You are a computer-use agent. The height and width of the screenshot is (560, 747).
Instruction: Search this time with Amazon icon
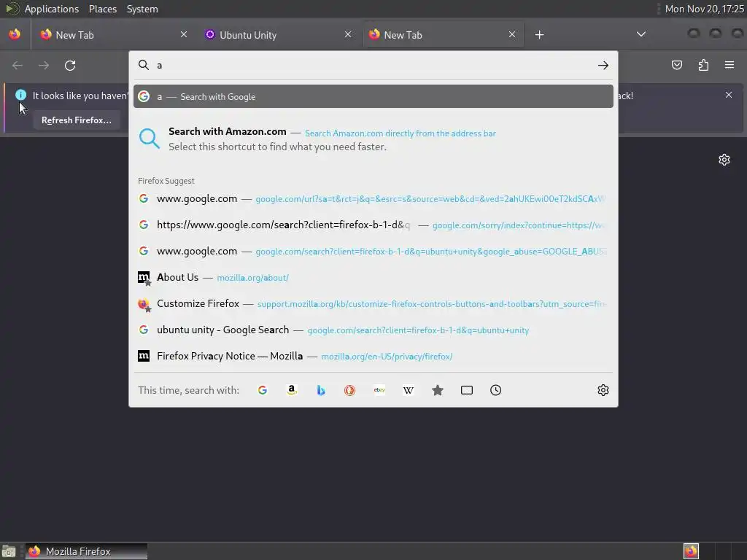[x=292, y=390]
